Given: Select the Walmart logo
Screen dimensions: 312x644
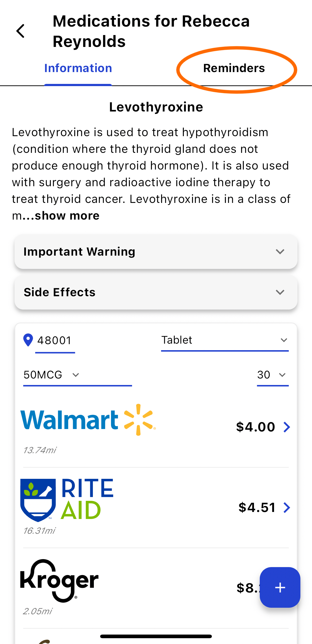Looking at the screenshot, I should pos(88,420).
